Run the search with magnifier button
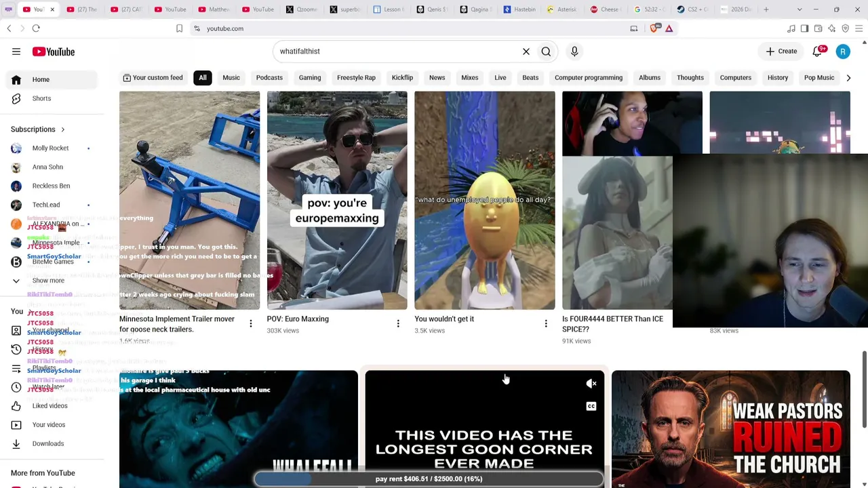The height and width of the screenshot is (488, 868). click(546, 52)
